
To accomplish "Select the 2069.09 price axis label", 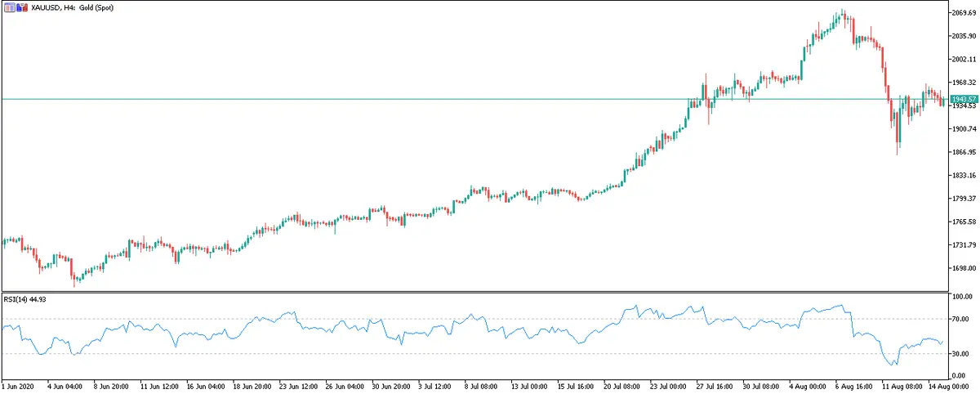I will click(963, 13).
